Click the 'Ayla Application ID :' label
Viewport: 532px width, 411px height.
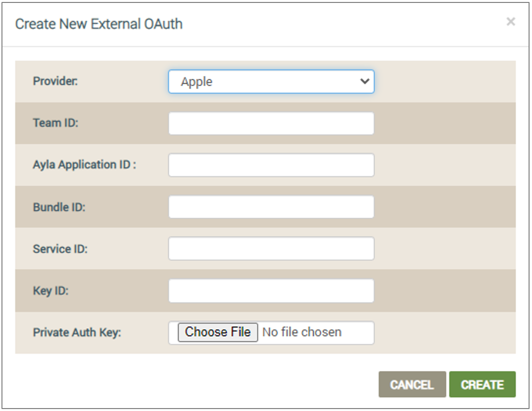pyautogui.click(x=84, y=165)
